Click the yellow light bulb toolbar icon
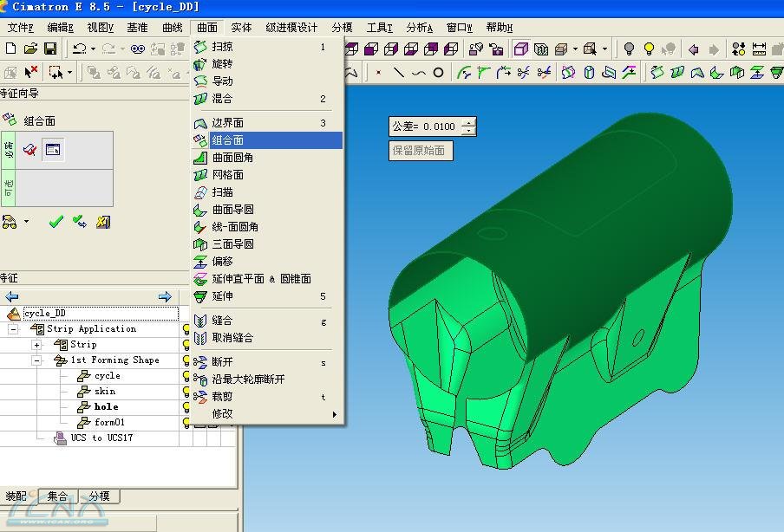The width and height of the screenshot is (784, 532). point(649,49)
